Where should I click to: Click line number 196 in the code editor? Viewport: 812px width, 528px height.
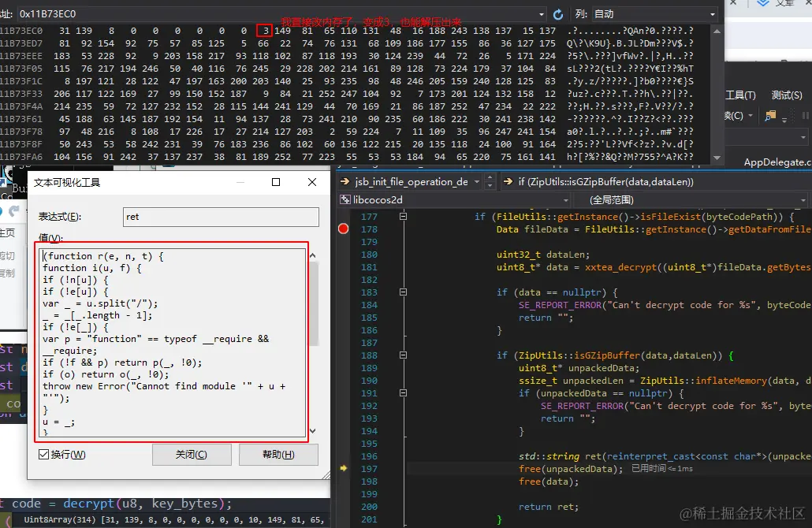pos(369,456)
